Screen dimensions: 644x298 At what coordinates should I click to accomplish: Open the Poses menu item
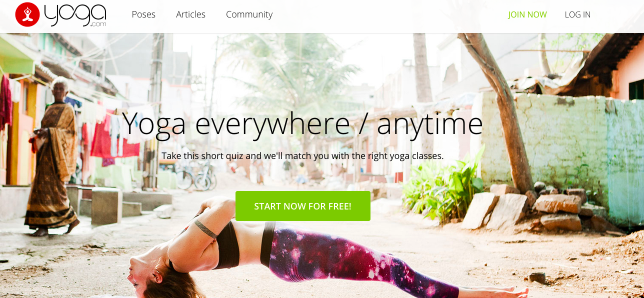(x=143, y=14)
